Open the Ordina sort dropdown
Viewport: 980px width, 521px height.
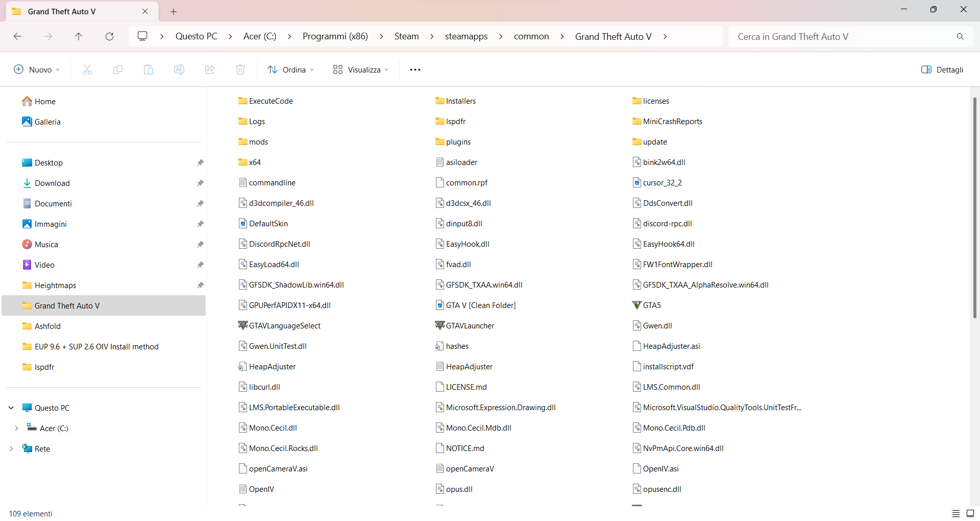pos(291,69)
